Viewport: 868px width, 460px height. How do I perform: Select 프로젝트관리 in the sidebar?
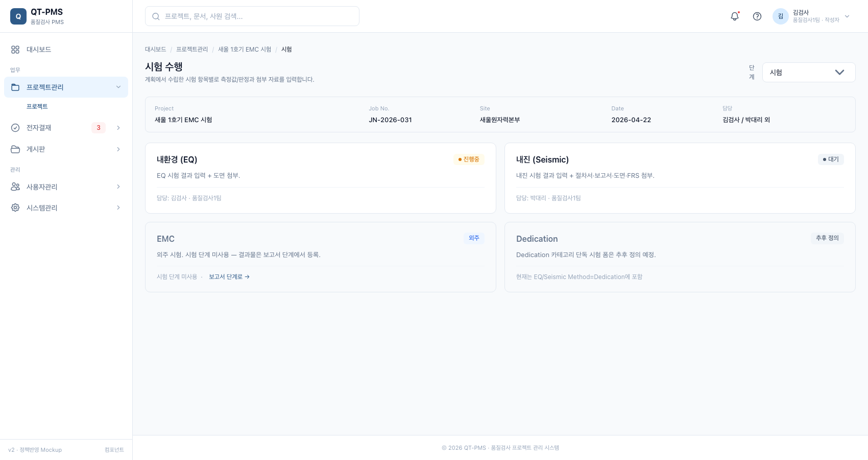(x=66, y=87)
